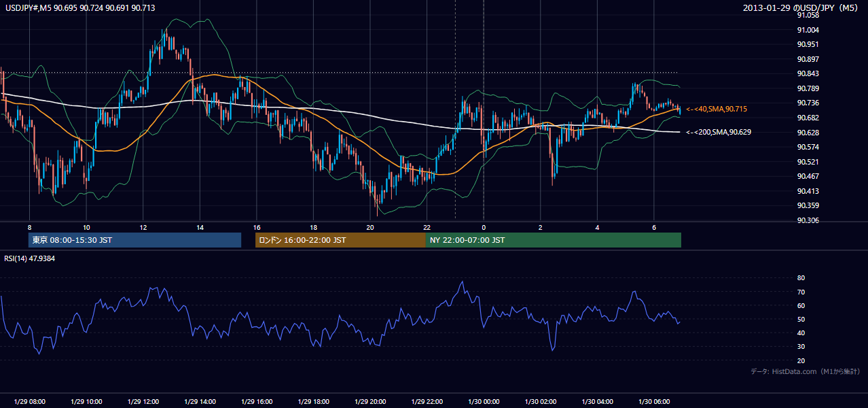Click the hour 14 tick on price chart

click(x=200, y=227)
